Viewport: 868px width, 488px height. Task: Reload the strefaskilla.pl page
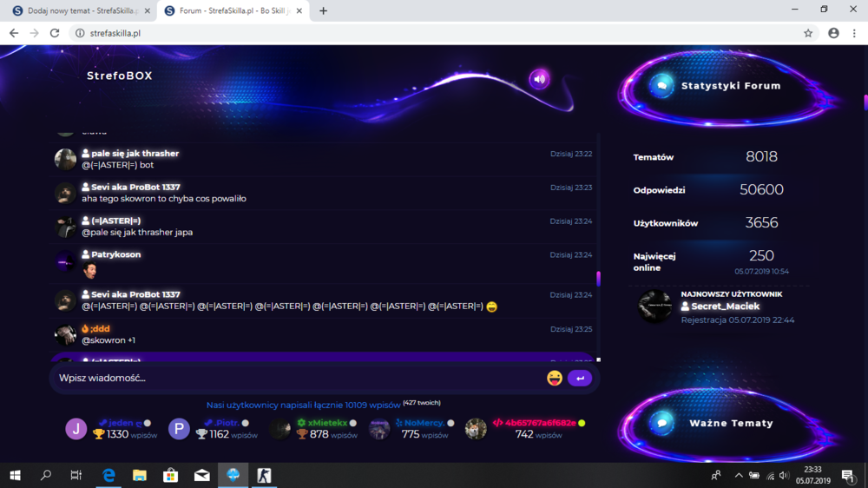click(x=54, y=33)
